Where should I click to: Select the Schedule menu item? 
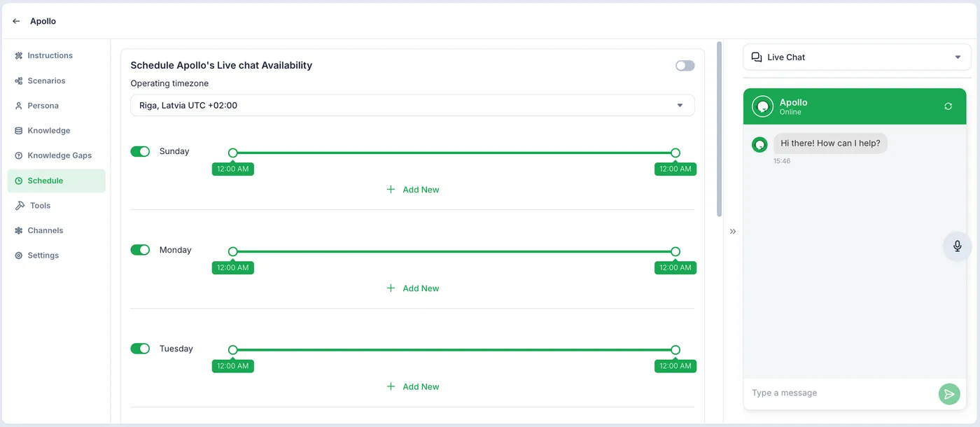click(x=57, y=181)
